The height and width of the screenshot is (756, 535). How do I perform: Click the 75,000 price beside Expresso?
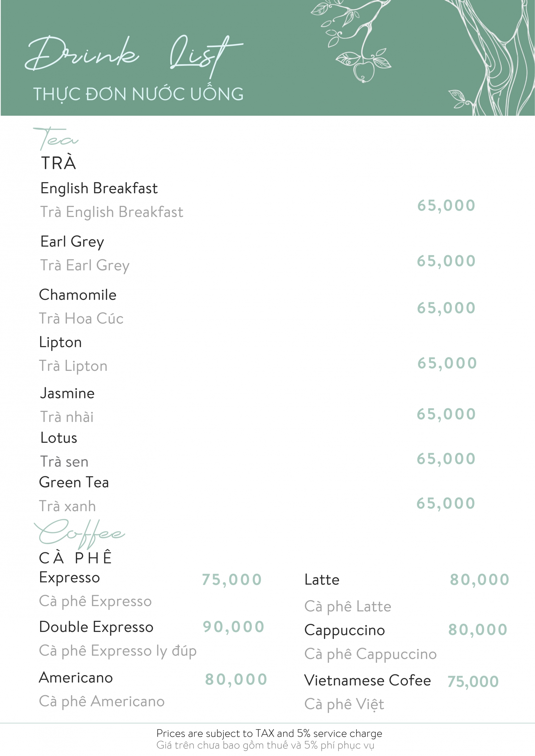[232, 580]
